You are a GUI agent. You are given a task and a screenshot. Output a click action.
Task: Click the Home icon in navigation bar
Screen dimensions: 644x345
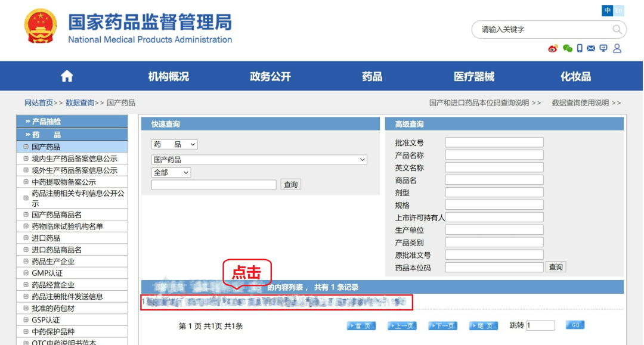[x=67, y=76]
